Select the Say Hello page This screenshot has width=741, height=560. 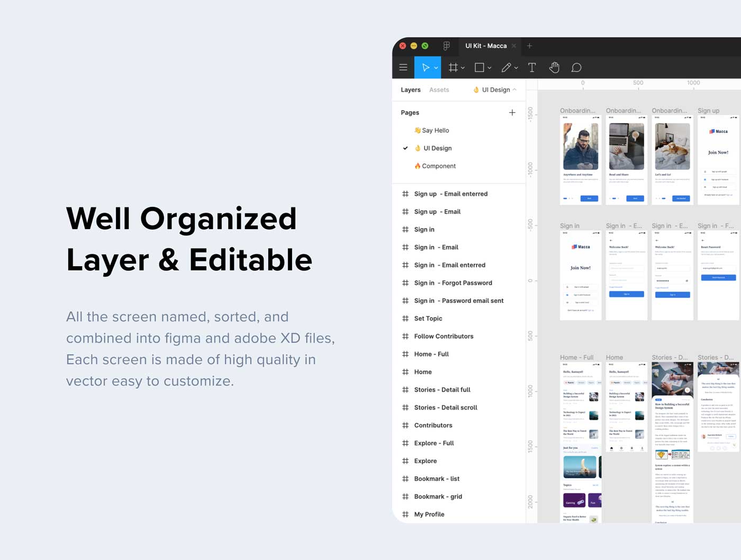(431, 130)
